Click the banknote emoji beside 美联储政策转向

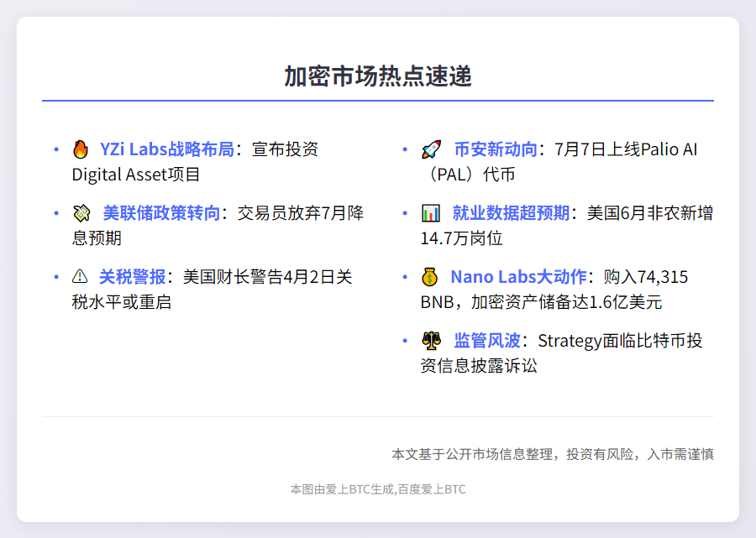[81, 213]
